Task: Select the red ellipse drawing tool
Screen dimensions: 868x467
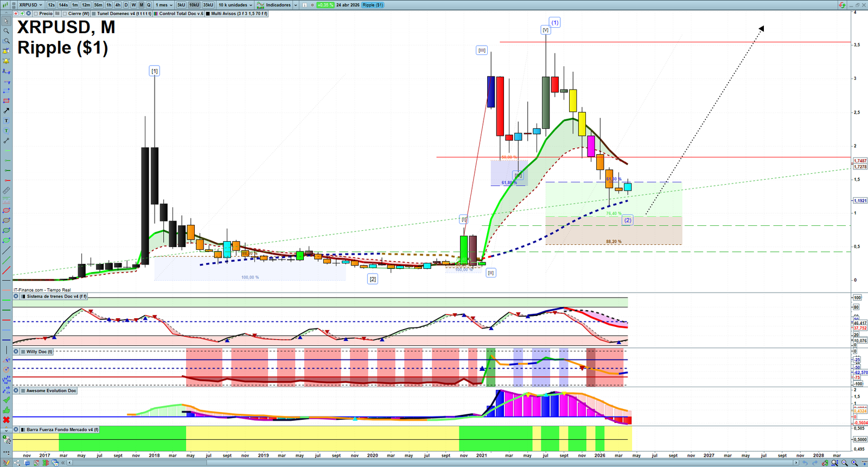Action: [x=6, y=210]
